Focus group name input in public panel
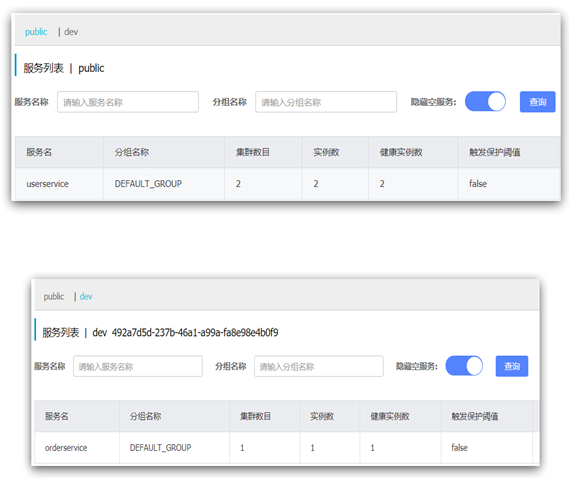 click(x=326, y=102)
